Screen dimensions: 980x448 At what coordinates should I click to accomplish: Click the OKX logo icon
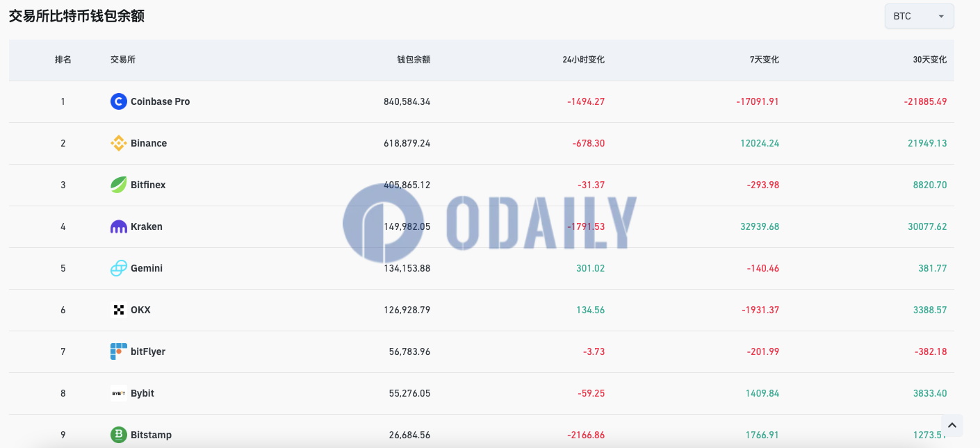tap(119, 310)
